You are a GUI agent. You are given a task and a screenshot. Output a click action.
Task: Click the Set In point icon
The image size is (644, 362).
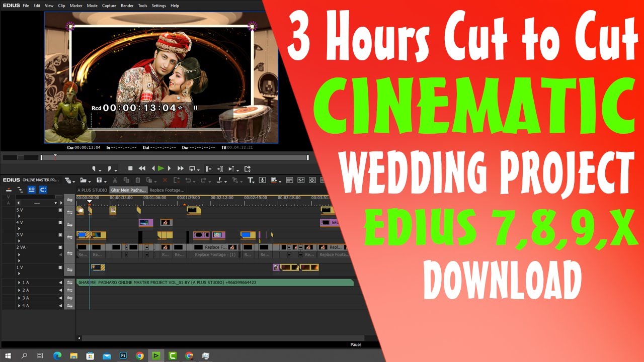pyautogui.click(x=94, y=168)
